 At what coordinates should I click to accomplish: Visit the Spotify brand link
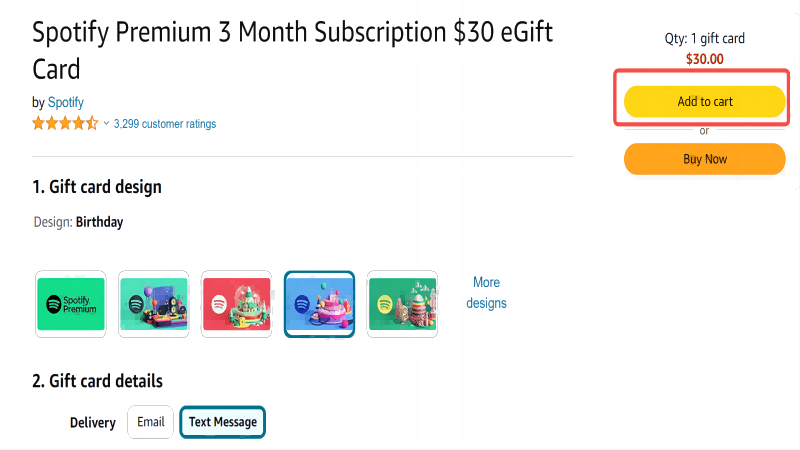66,102
